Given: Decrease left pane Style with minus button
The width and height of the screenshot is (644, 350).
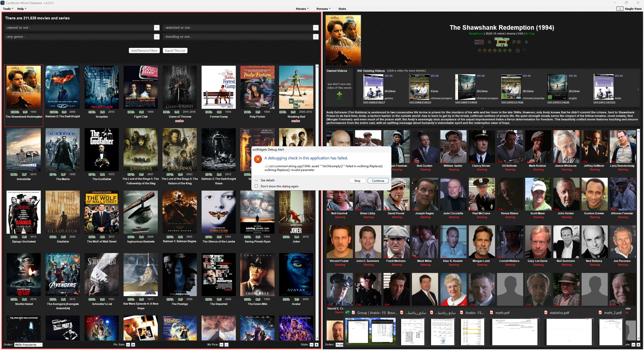Looking at the screenshot, I should click(312, 345).
